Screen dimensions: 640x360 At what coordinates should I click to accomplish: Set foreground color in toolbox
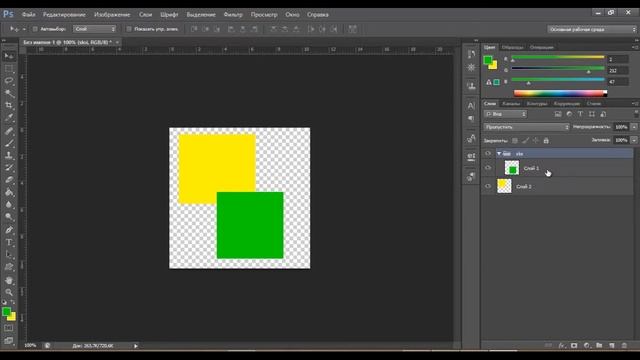(x=6, y=312)
